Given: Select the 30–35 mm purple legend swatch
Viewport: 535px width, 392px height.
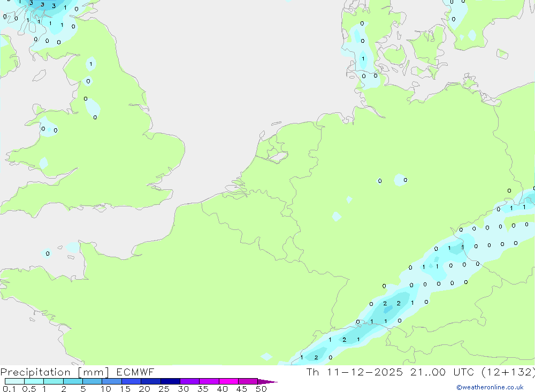Looking at the screenshot, I should 190,381.
